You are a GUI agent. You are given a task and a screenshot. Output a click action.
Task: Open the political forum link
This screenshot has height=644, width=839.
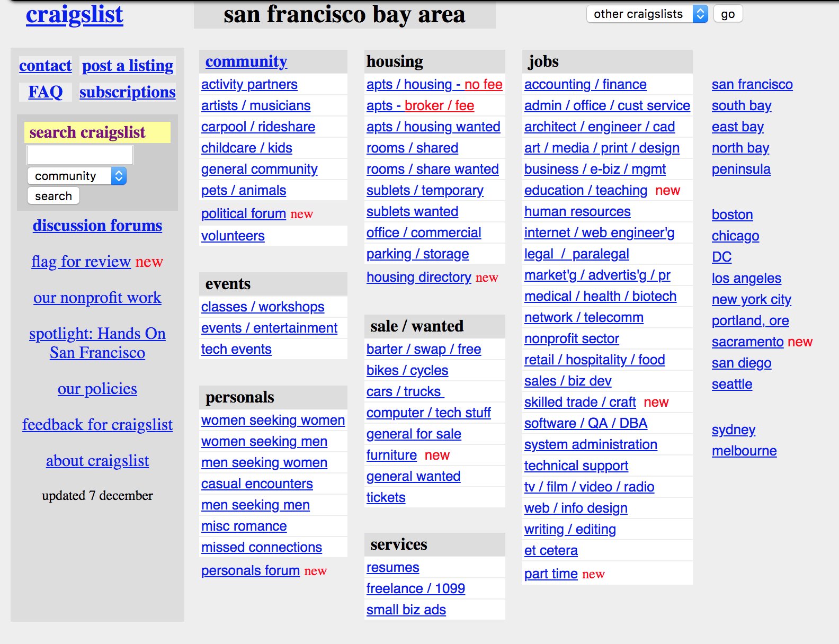click(x=244, y=213)
